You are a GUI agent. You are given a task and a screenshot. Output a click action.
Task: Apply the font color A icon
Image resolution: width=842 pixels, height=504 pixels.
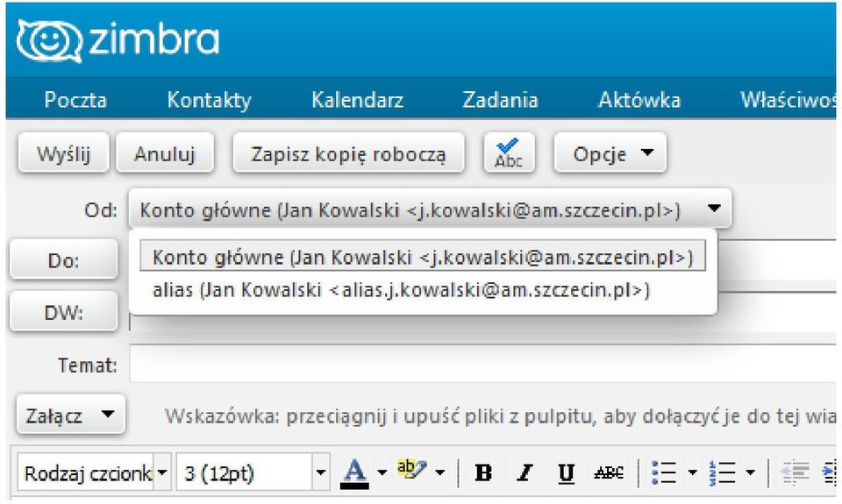(354, 472)
